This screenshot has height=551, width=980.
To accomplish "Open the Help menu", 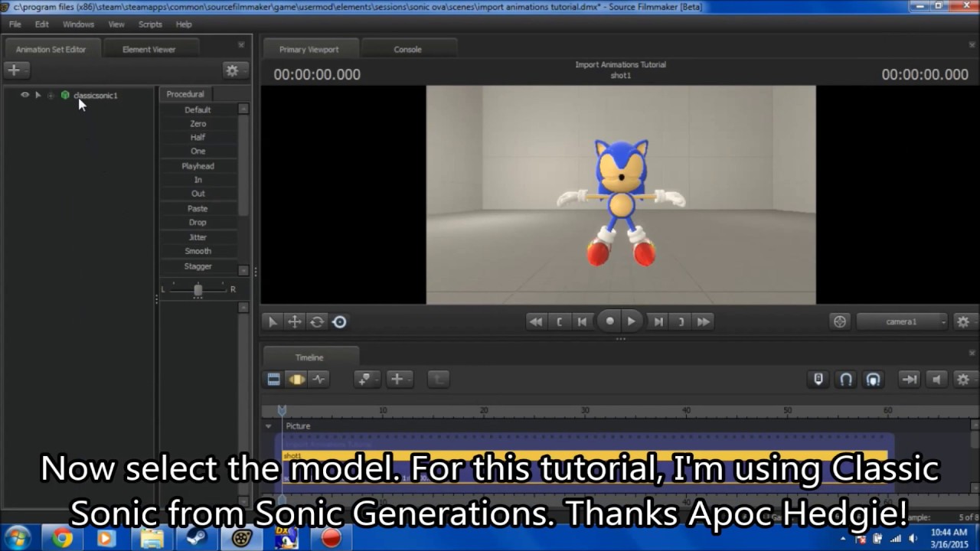I will tap(184, 24).
